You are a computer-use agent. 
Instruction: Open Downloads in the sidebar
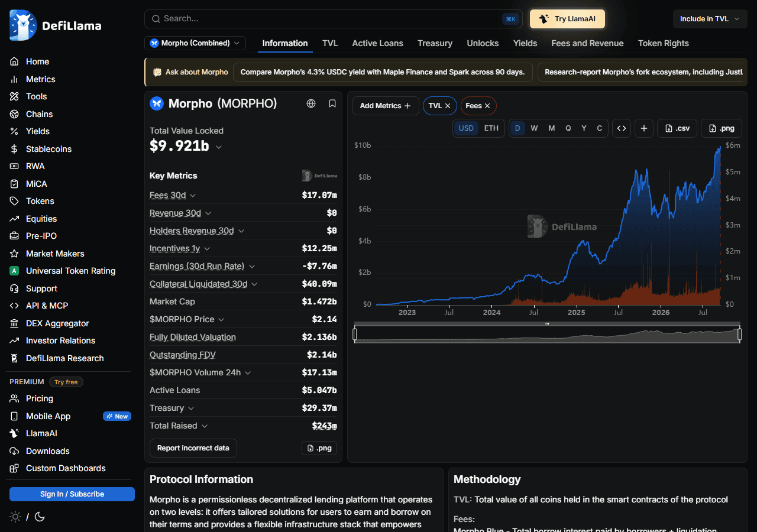click(47, 451)
